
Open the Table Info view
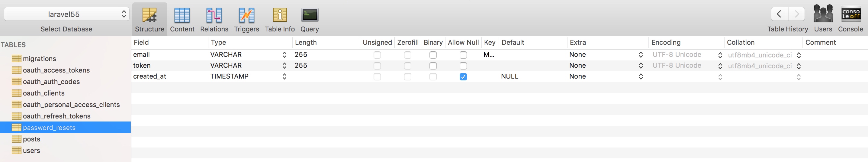(x=280, y=15)
